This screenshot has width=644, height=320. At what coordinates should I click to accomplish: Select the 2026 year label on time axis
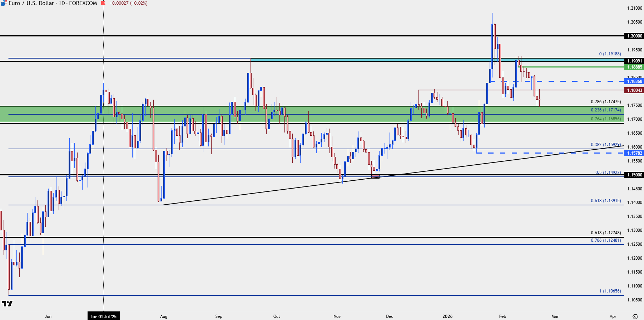pyautogui.click(x=447, y=316)
